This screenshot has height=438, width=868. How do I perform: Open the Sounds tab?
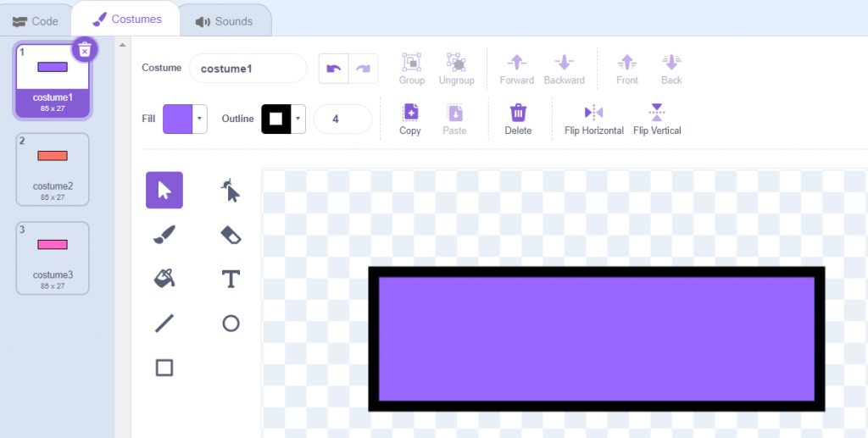[224, 20]
